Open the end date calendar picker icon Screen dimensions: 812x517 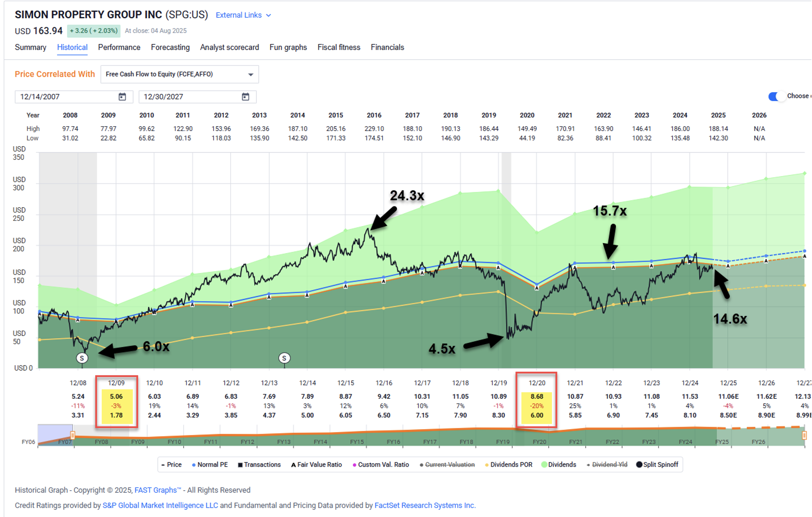click(245, 97)
